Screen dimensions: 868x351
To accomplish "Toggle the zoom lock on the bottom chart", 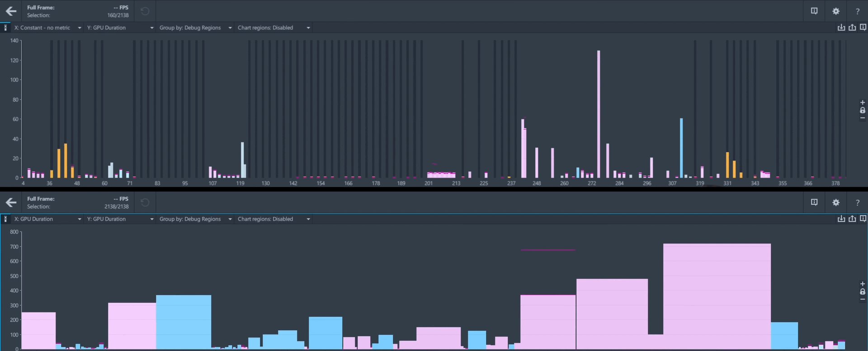I will (863, 292).
